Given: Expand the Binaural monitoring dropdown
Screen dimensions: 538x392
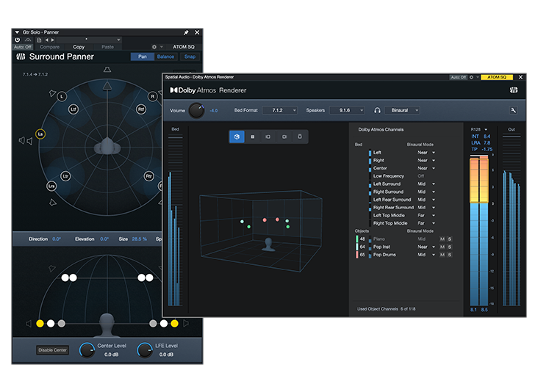Looking at the screenshot, I should point(404,110).
